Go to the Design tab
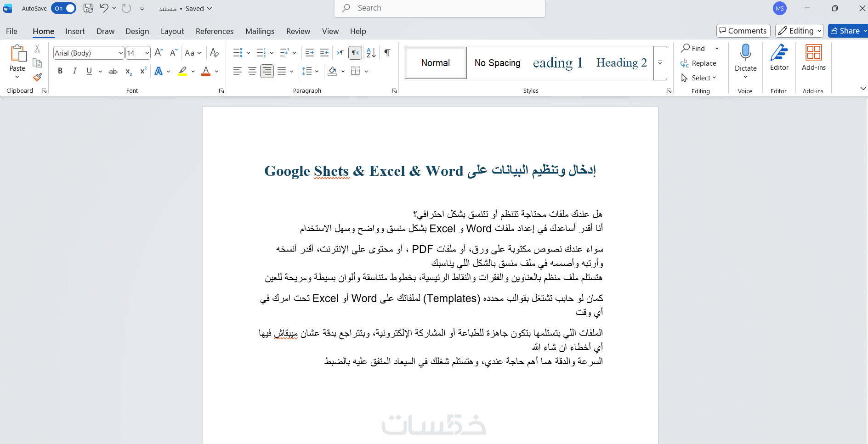The width and height of the screenshot is (868, 444). point(137,31)
